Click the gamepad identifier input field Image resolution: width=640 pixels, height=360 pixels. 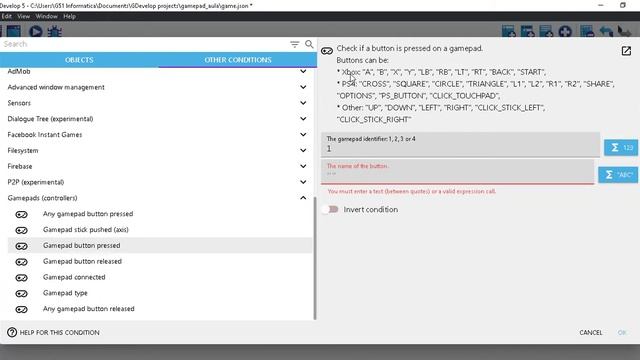pyautogui.click(x=460, y=145)
